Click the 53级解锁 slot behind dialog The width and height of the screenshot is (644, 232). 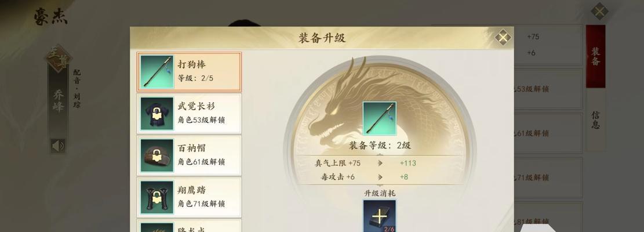point(548,89)
